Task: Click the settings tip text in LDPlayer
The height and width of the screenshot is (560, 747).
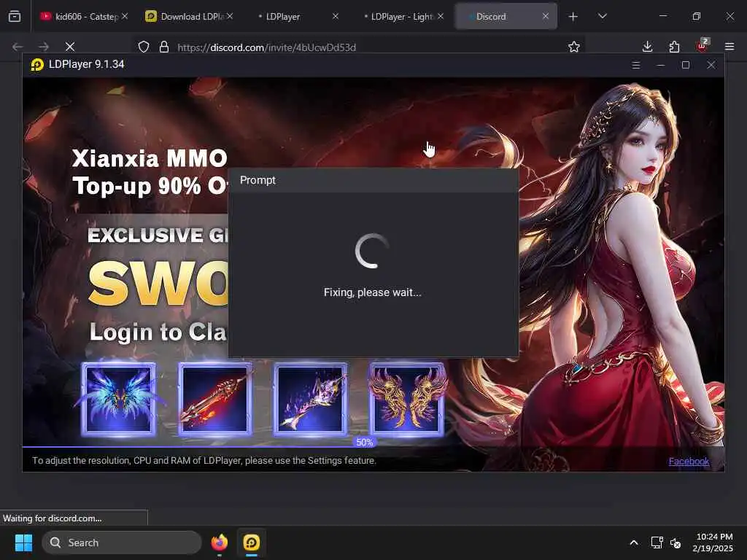Action: [x=204, y=461]
